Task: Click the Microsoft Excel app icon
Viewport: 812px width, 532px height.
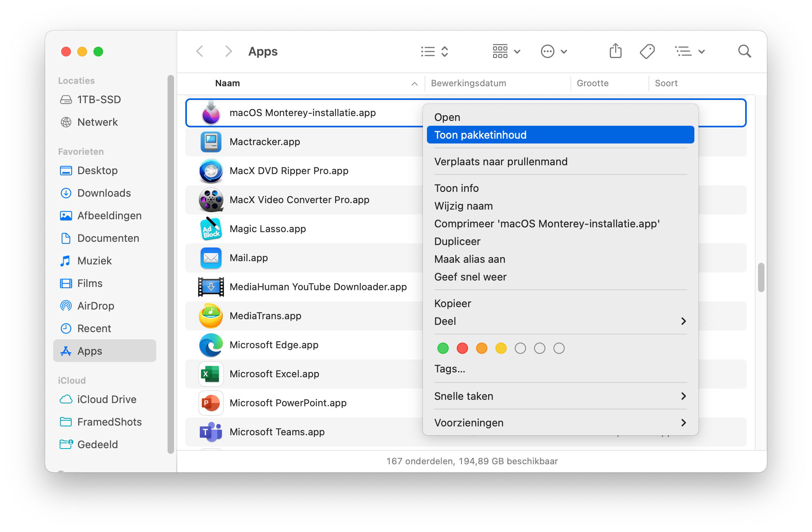Action: 211,374
